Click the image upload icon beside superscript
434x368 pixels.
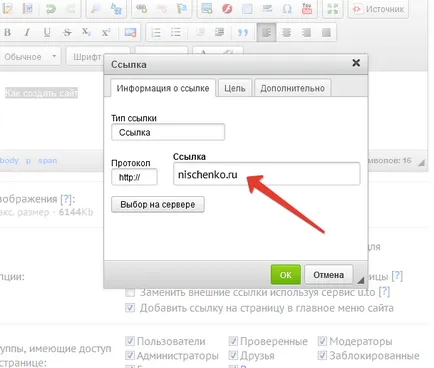130,32
